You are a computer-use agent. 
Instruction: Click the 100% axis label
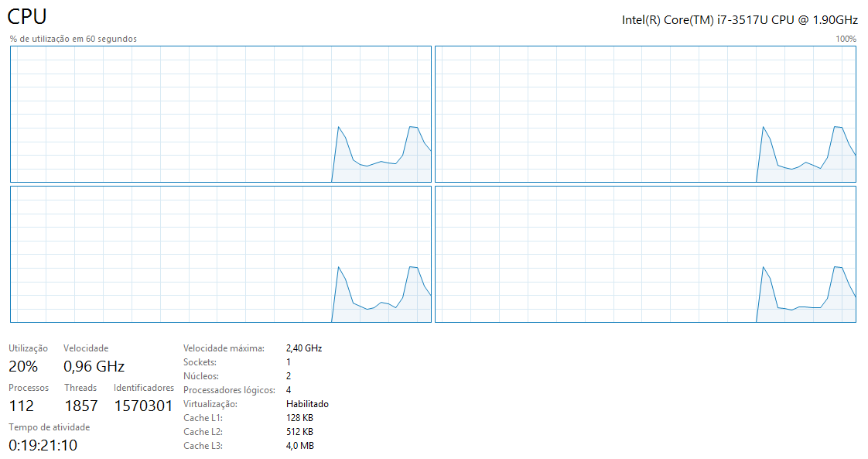(846, 39)
